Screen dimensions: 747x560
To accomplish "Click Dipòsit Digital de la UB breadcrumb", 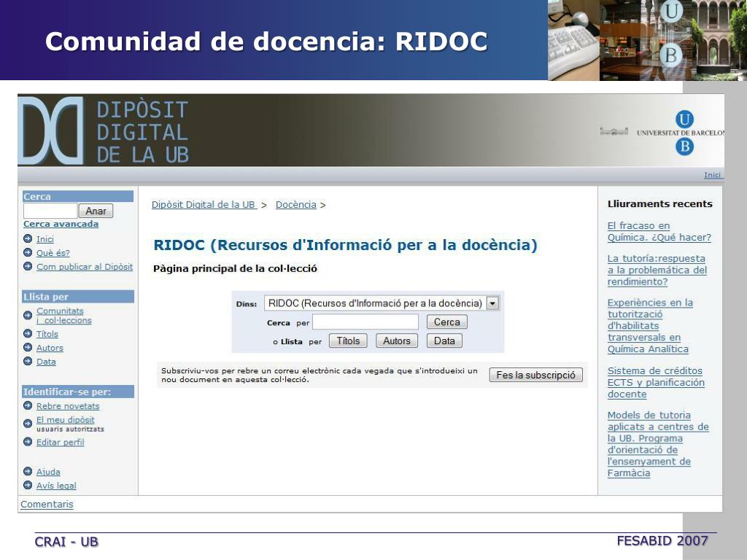I will tap(204, 204).
